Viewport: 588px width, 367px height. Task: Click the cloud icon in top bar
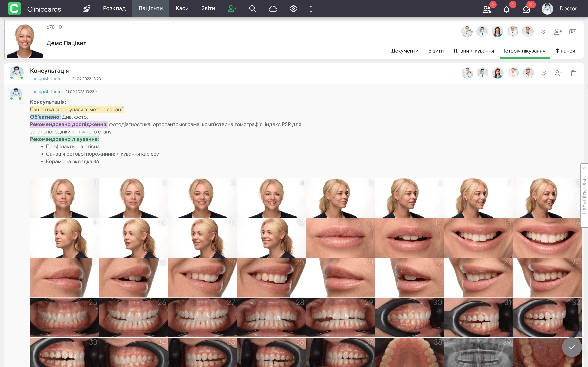click(x=273, y=9)
